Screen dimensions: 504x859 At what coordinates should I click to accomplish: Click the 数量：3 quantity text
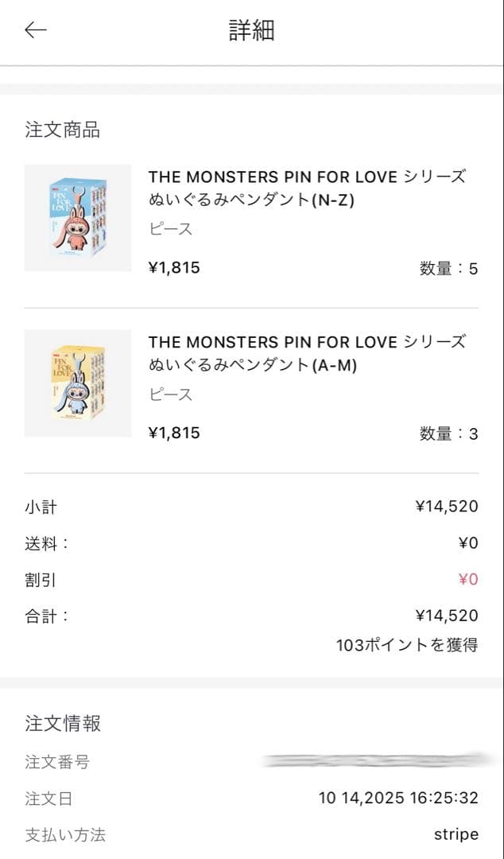click(448, 434)
